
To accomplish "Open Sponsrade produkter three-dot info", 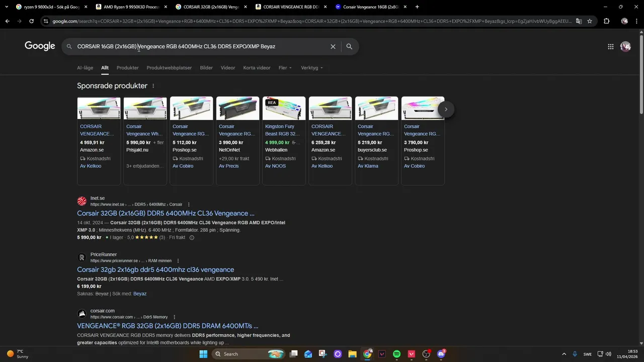I will coord(153,86).
